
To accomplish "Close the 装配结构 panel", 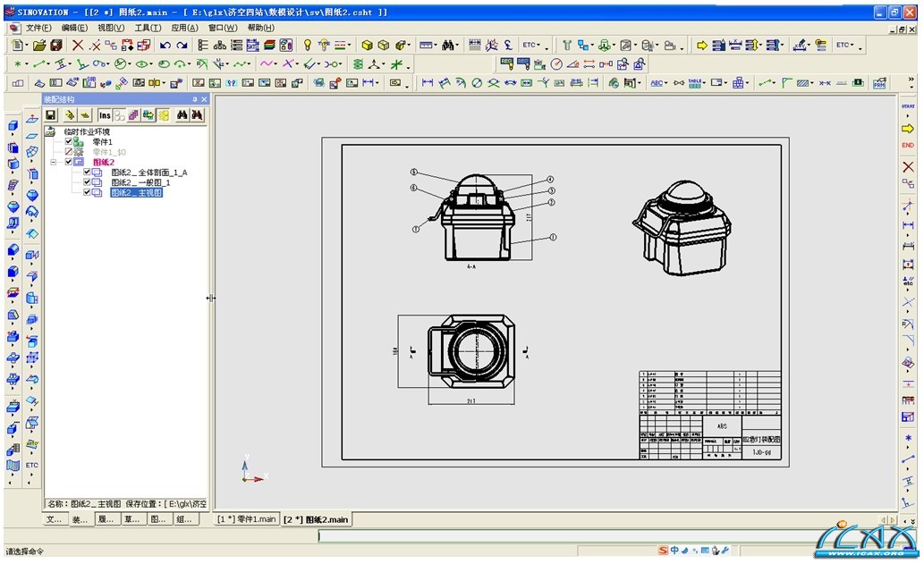I will click(x=204, y=99).
